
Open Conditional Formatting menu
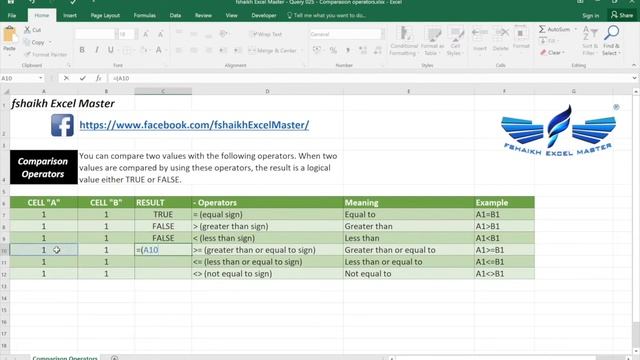[403, 40]
